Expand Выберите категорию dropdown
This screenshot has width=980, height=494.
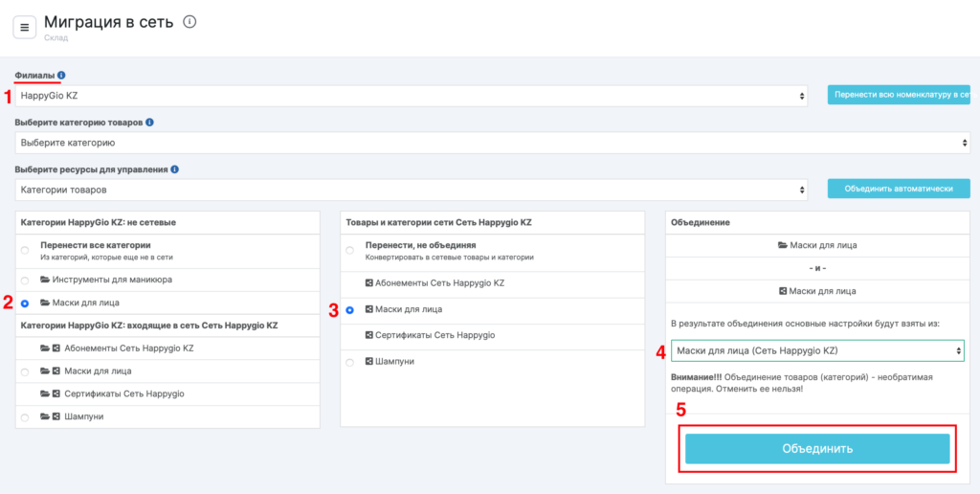[492, 143]
